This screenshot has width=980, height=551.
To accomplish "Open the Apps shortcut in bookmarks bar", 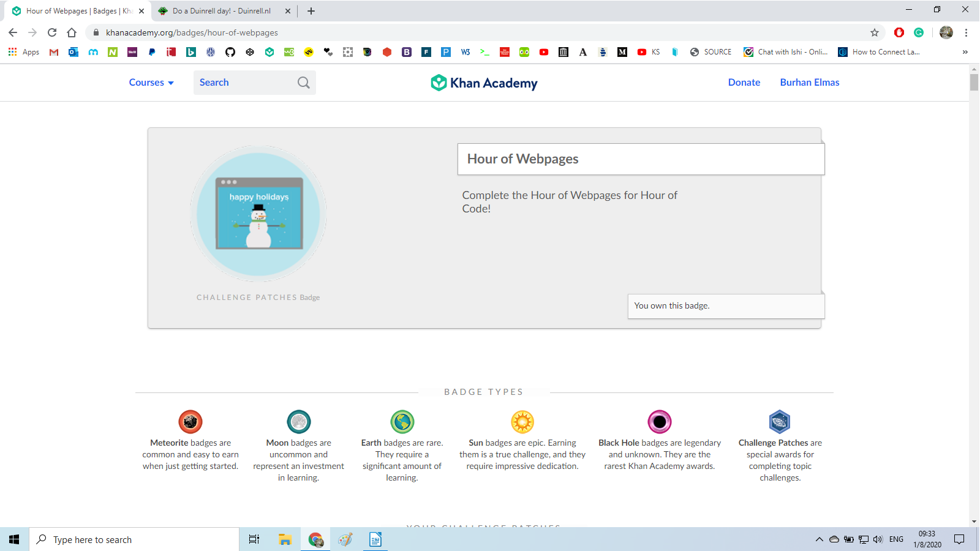I will (x=24, y=52).
